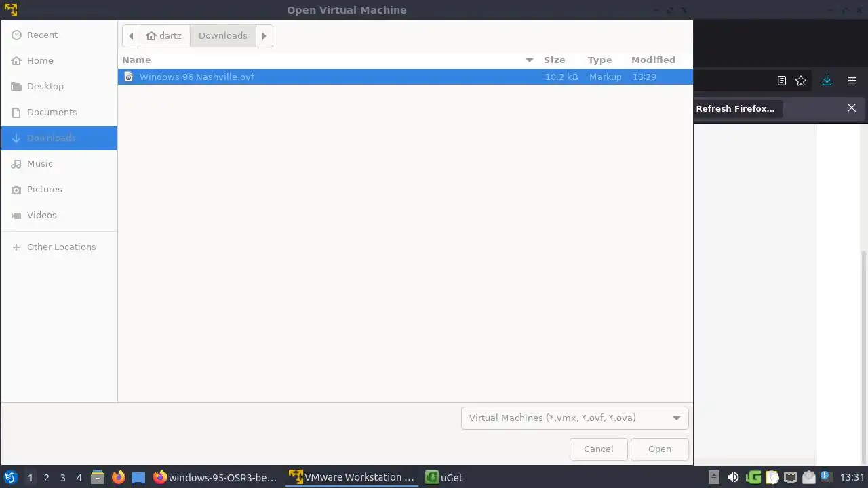The width and height of the screenshot is (868, 488).
Task: Click the 10.2 kB size cell
Action: (561, 77)
